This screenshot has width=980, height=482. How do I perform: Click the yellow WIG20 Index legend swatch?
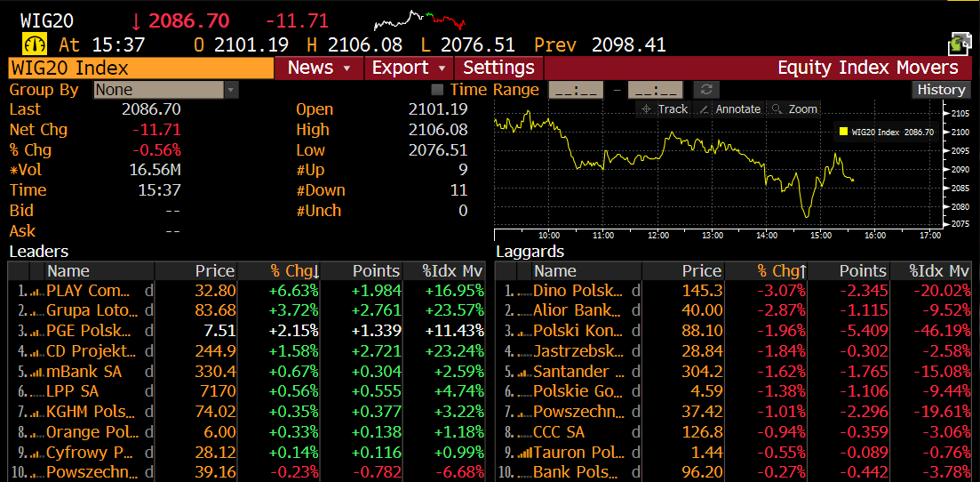pos(844,133)
